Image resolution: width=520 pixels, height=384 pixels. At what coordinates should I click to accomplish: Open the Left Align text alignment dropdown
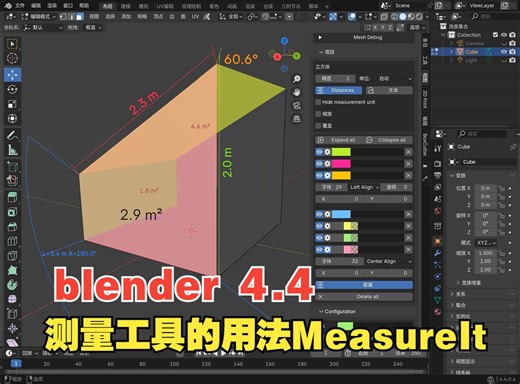coord(364,187)
